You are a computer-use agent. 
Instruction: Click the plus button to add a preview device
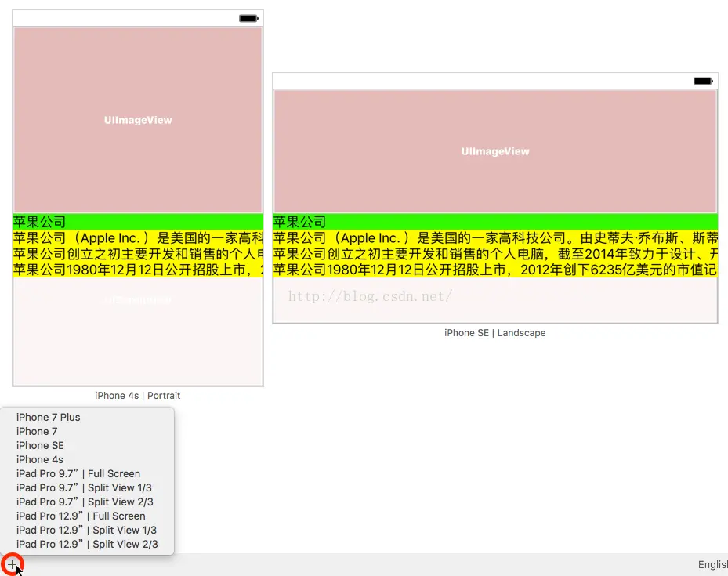(x=12, y=565)
